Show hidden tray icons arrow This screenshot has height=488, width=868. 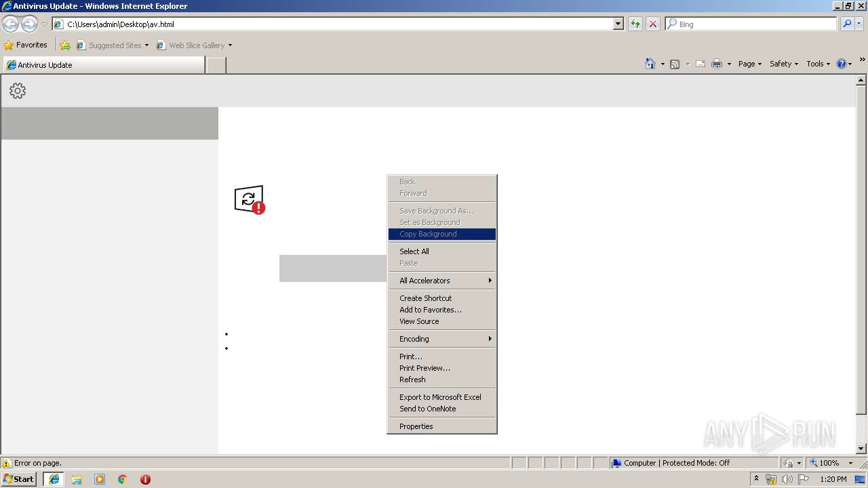click(x=756, y=479)
